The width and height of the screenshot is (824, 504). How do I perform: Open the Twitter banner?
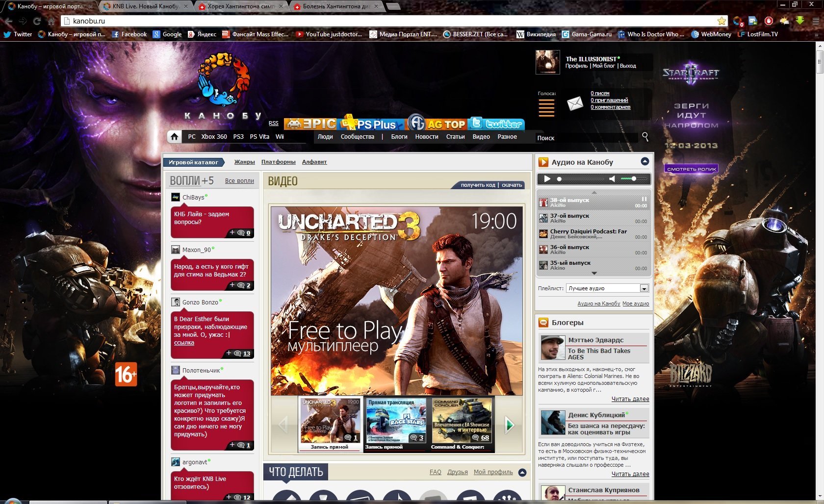(496, 123)
